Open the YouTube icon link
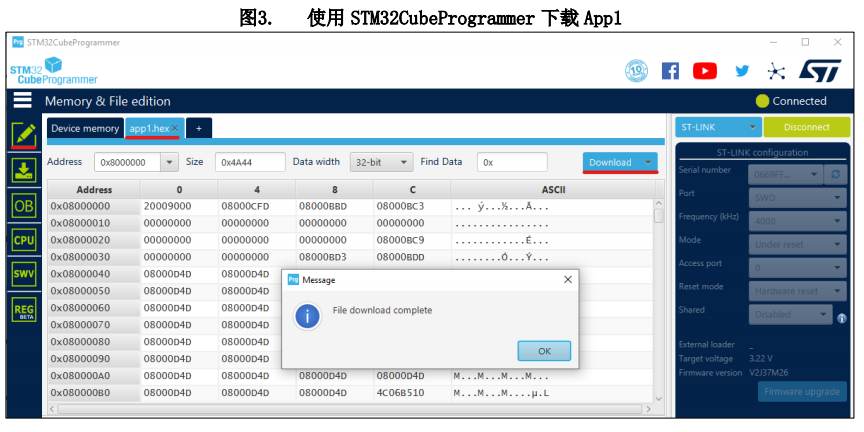The image size is (864, 432). 705,71
